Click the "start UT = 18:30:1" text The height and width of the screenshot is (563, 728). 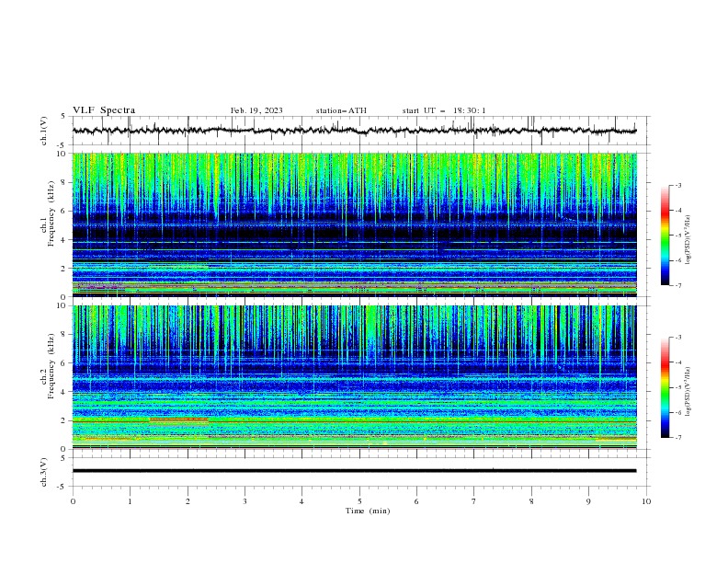click(444, 110)
